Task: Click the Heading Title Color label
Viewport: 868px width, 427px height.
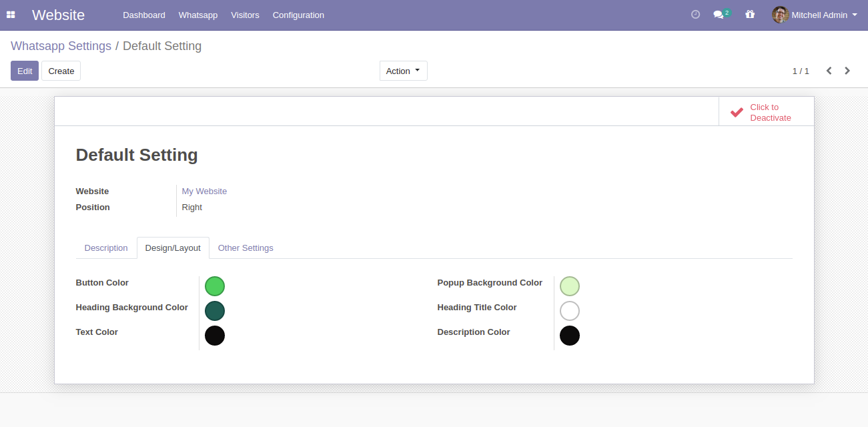Action: point(477,308)
